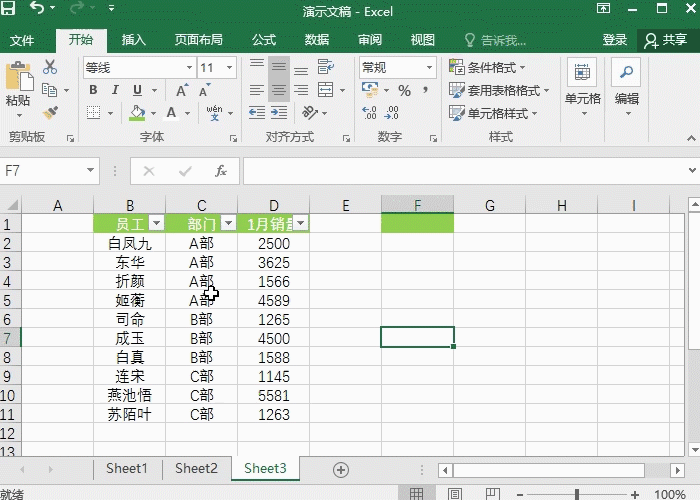Select the Format Painter brush
This screenshot has height=500, width=700.
(50, 113)
